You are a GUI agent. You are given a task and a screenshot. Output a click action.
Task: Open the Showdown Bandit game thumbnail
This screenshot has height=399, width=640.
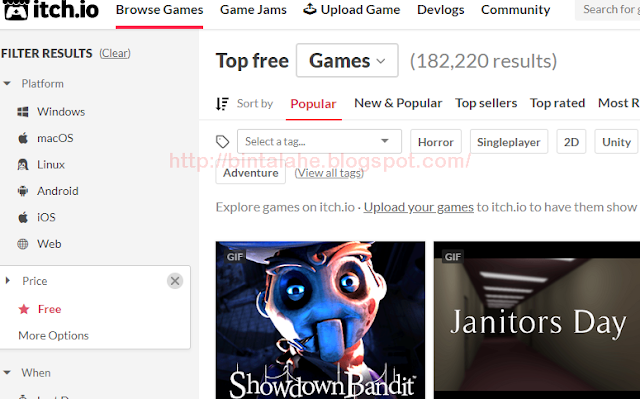[320, 320]
